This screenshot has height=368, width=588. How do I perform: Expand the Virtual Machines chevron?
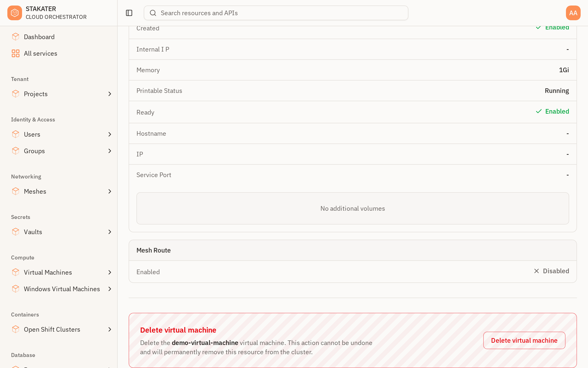[110, 272]
